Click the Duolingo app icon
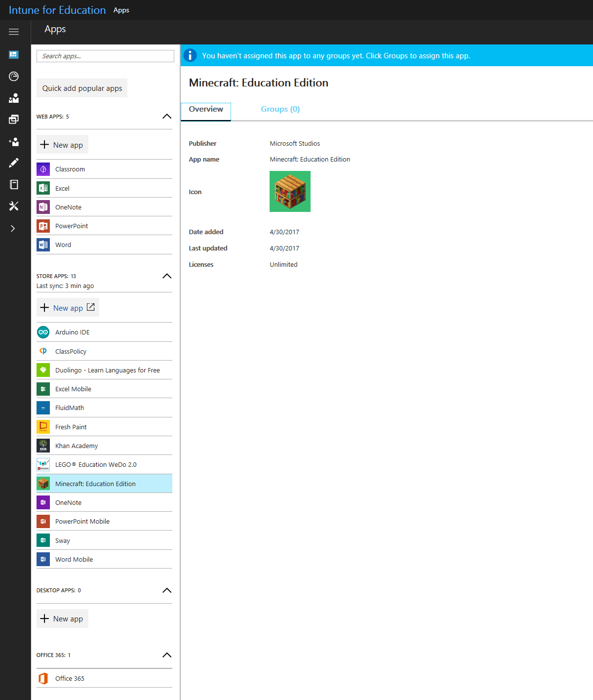This screenshot has width=593, height=700. point(43,370)
